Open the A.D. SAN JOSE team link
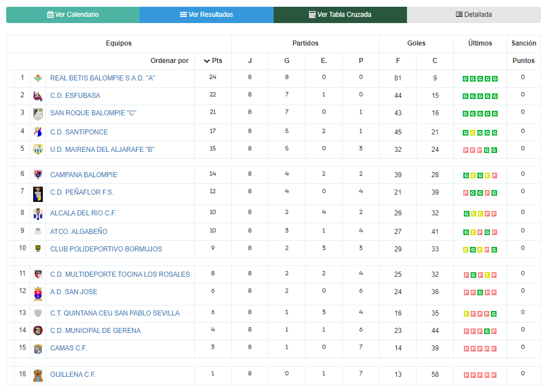Screen dimensions: 559x392 [74, 291]
